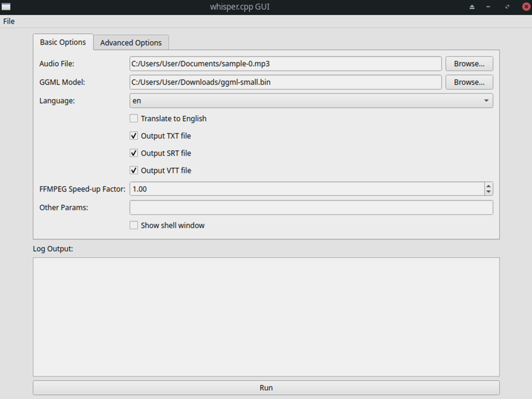Click the FFMPEG Speed-up Factor value field

[x=307, y=189]
